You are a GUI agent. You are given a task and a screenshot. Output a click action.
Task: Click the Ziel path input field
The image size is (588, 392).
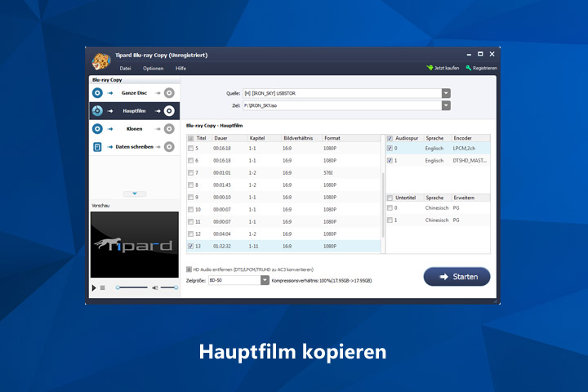(x=342, y=105)
